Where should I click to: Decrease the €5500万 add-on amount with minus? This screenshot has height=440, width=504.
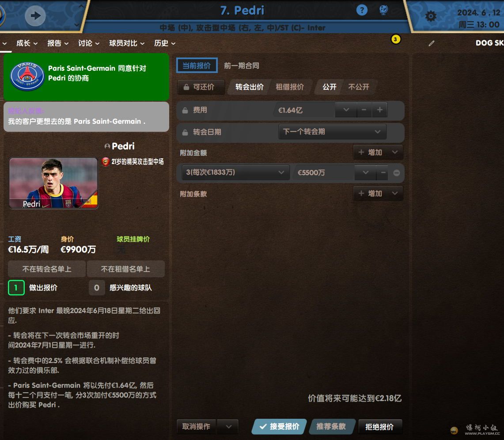pyautogui.click(x=383, y=173)
